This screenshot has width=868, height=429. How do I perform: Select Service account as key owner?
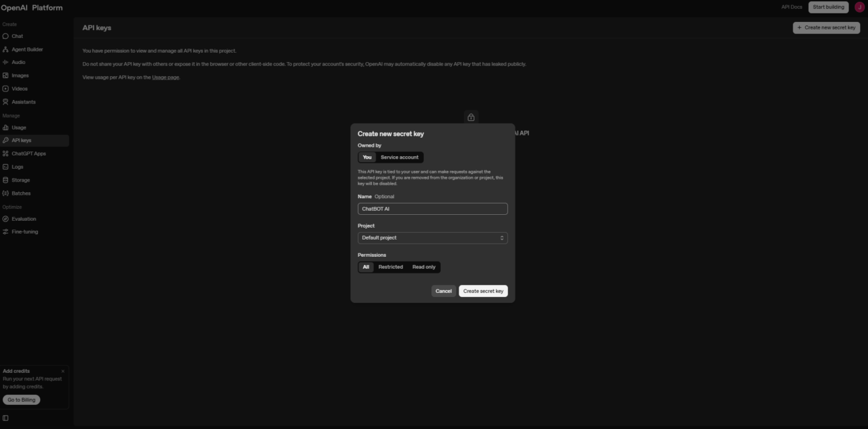pos(399,157)
